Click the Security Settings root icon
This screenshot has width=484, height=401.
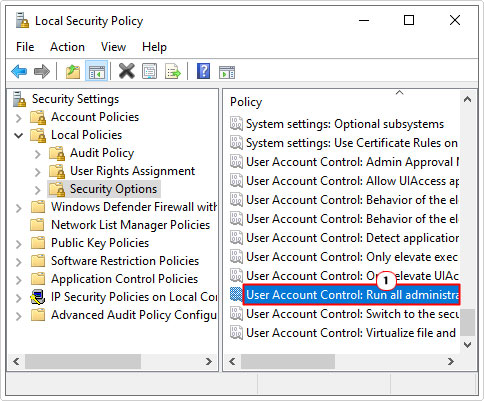pyautogui.click(x=19, y=99)
